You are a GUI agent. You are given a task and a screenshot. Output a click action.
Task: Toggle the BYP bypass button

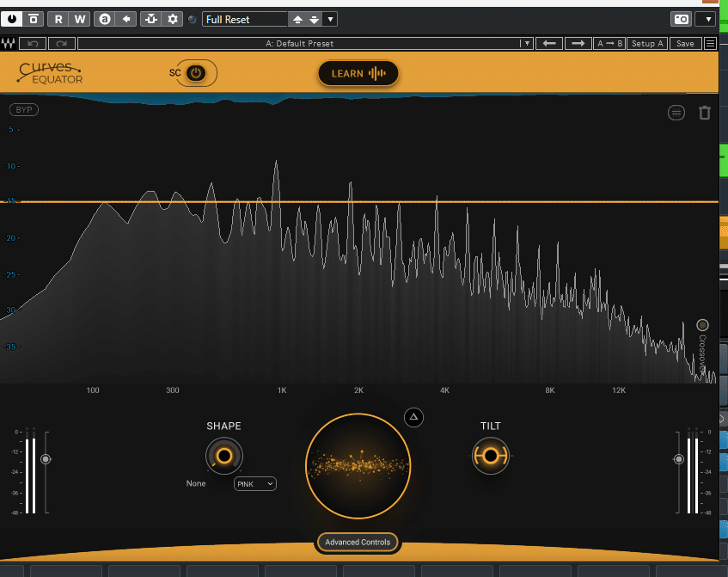[x=24, y=110]
